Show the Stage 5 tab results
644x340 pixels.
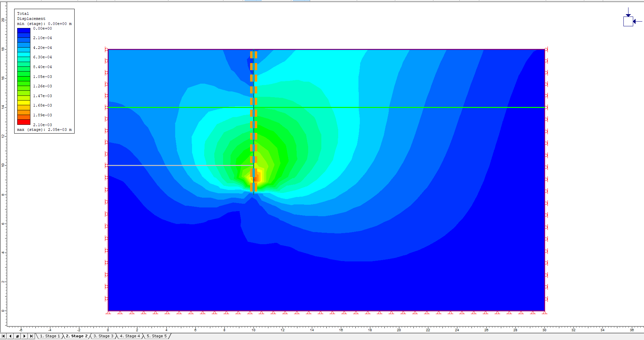(157, 336)
